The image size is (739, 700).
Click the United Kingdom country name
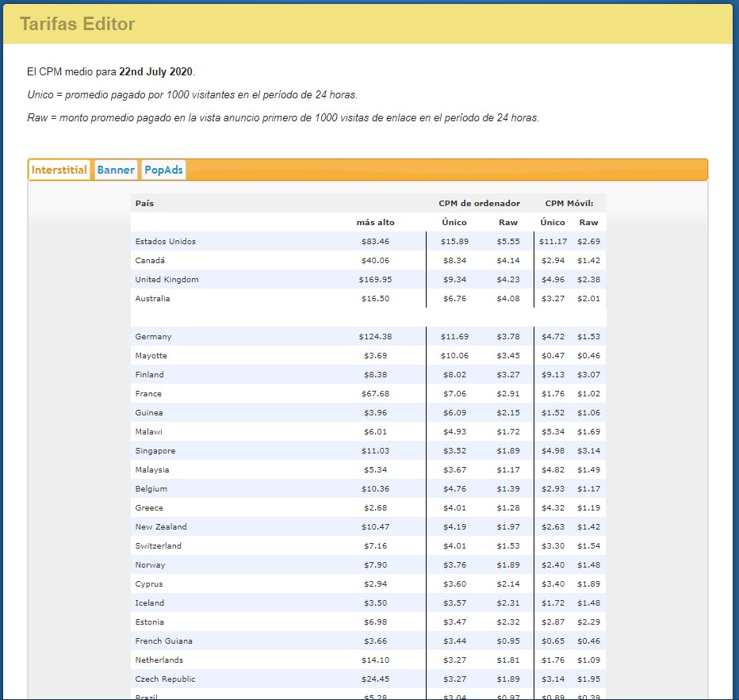tap(167, 279)
